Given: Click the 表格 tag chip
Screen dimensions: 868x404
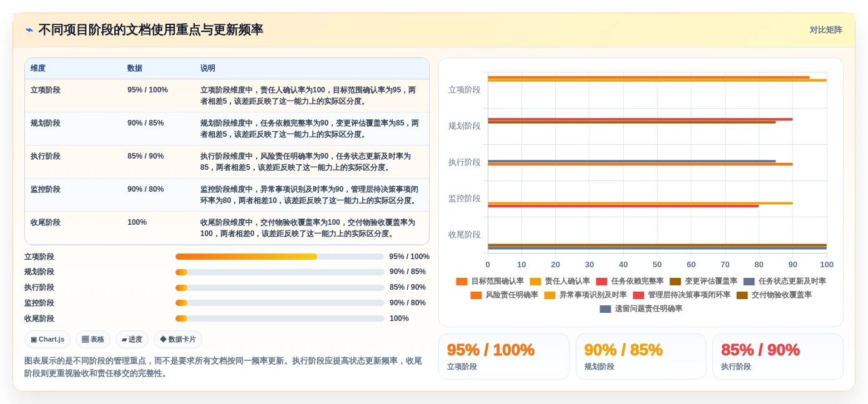Looking at the screenshot, I should tap(93, 339).
